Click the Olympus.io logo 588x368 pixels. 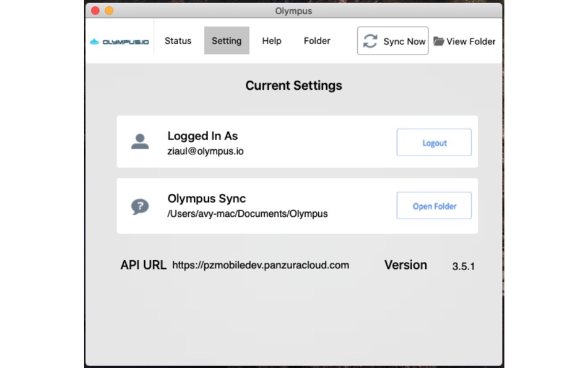pos(119,42)
